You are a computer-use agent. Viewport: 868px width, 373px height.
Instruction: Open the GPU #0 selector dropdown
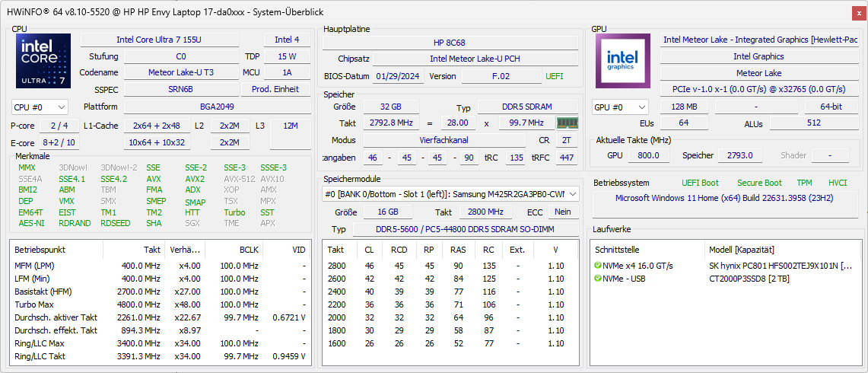pyautogui.click(x=620, y=107)
